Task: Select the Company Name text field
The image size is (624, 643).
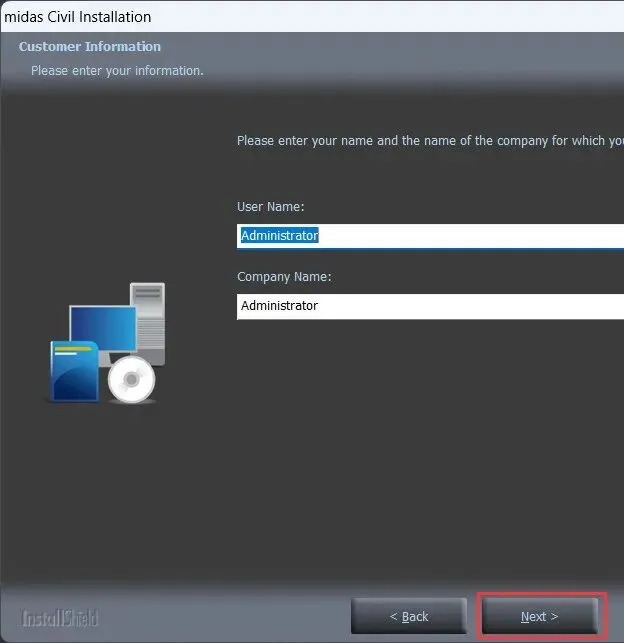Action: (x=430, y=306)
